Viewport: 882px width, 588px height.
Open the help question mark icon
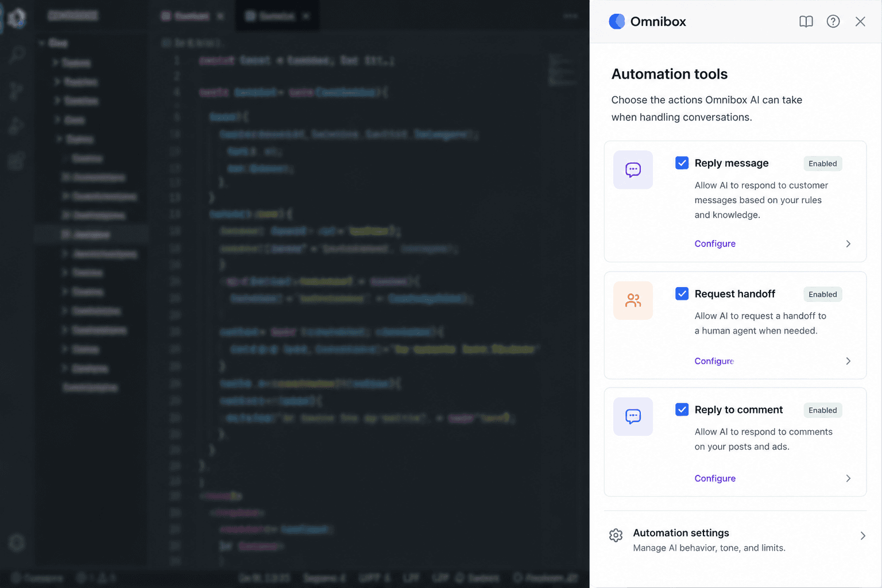coord(833,21)
